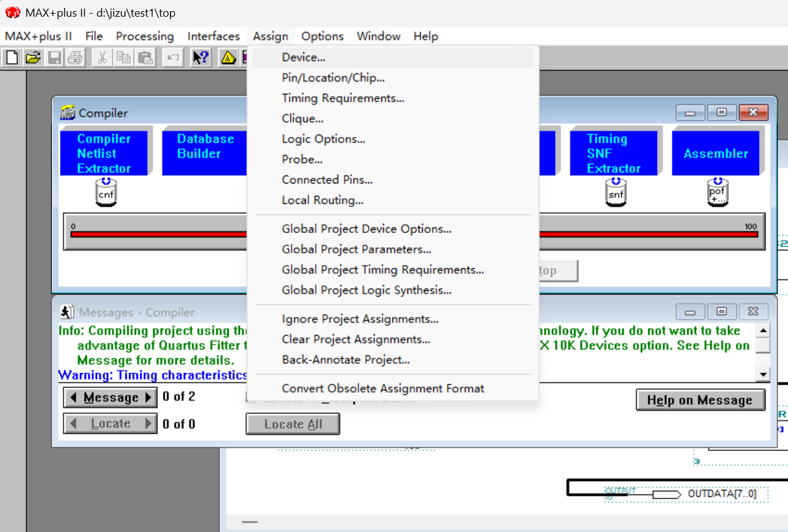Open the Window menu

(x=378, y=36)
